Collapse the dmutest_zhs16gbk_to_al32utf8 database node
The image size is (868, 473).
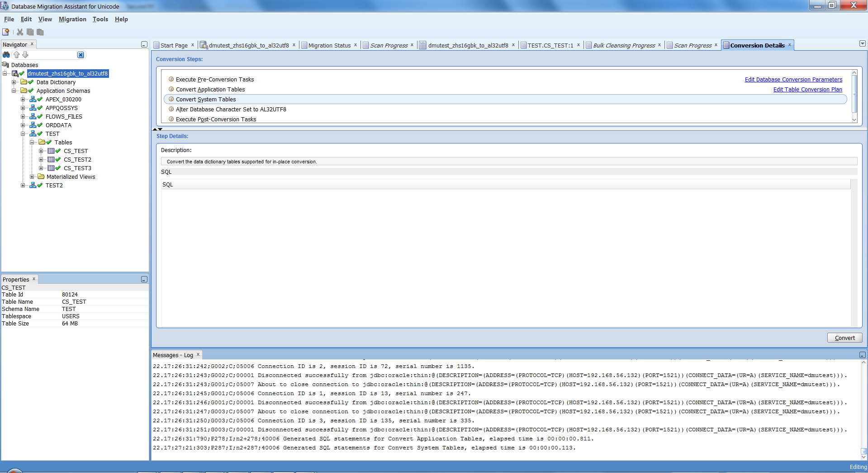[5, 73]
